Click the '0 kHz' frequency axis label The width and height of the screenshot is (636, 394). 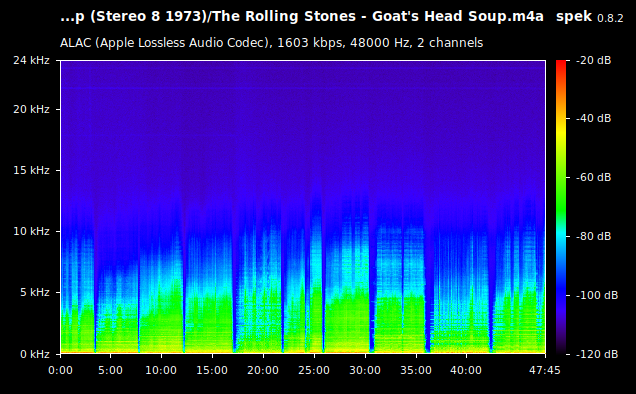coord(35,354)
